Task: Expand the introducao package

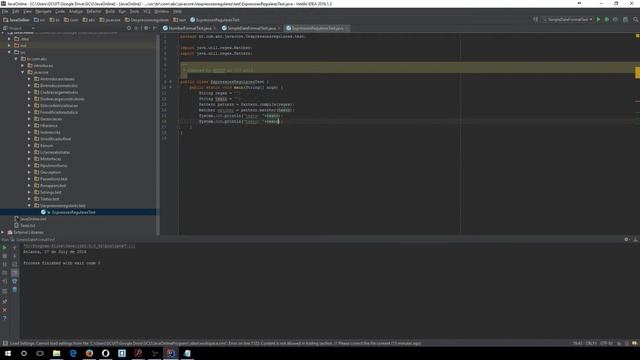Action: (x=22, y=65)
